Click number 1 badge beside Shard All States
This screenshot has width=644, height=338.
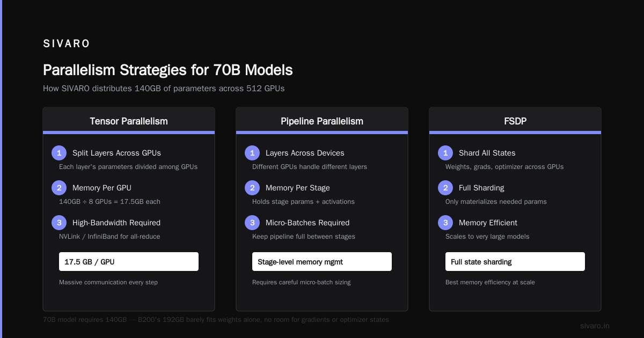(x=445, y=153)
